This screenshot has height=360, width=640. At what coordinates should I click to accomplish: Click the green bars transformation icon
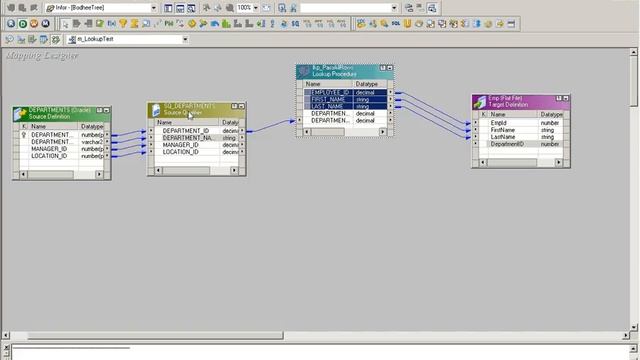226,24
